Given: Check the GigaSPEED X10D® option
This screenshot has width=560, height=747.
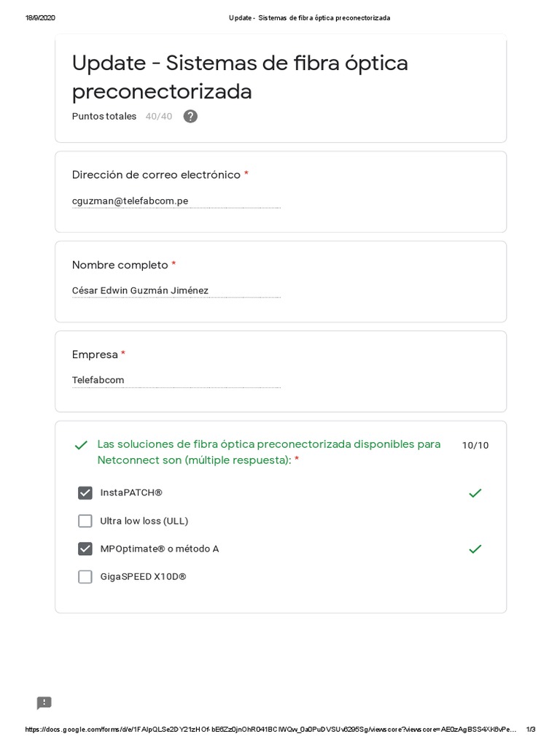Looking at the screenshot, I should [85, 577].
